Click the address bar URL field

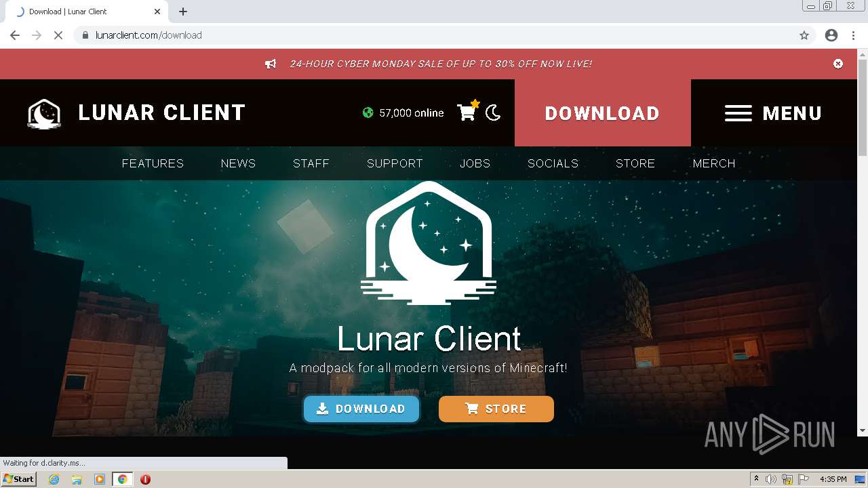[x=434, y=35]
